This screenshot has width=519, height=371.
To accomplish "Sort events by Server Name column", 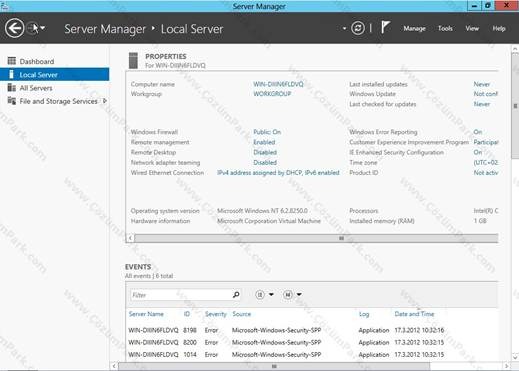I will pyautogui.click(x=146, y=314).
